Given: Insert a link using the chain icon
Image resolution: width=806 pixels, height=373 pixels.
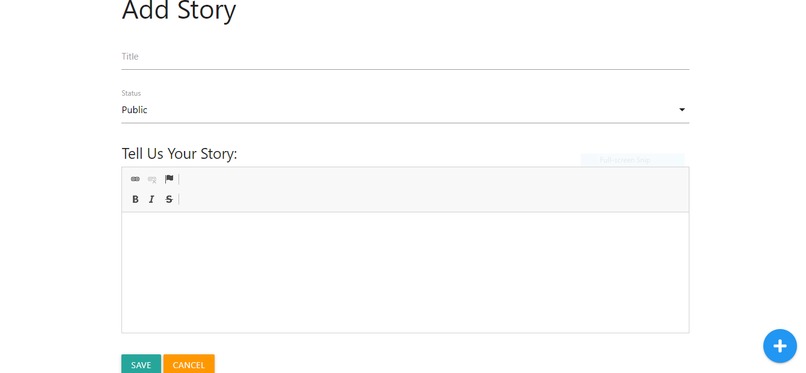Looking at the screenshot, I should tap(135, 179).
